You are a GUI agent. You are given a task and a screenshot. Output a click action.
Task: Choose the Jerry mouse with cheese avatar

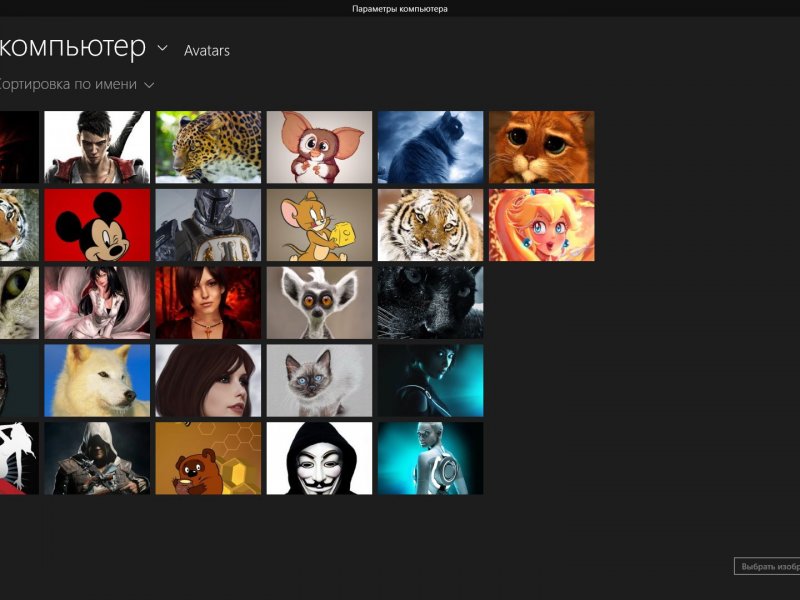click(x=319, y=225)
